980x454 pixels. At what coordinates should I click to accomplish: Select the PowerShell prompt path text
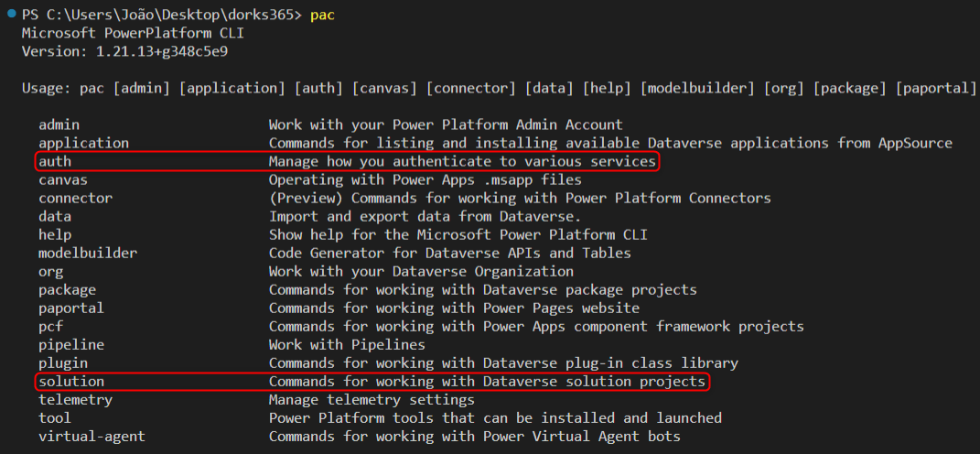pyautogui.click(x=163, y=15)
